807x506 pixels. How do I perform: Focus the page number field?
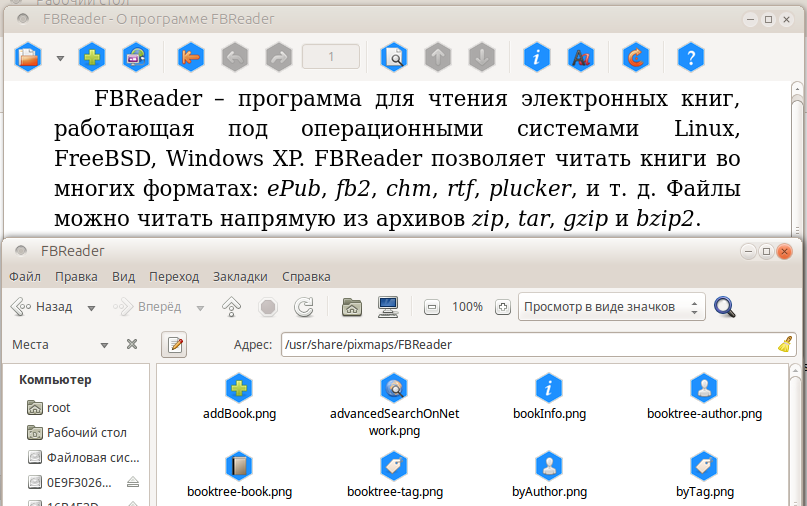coord(331,57)
